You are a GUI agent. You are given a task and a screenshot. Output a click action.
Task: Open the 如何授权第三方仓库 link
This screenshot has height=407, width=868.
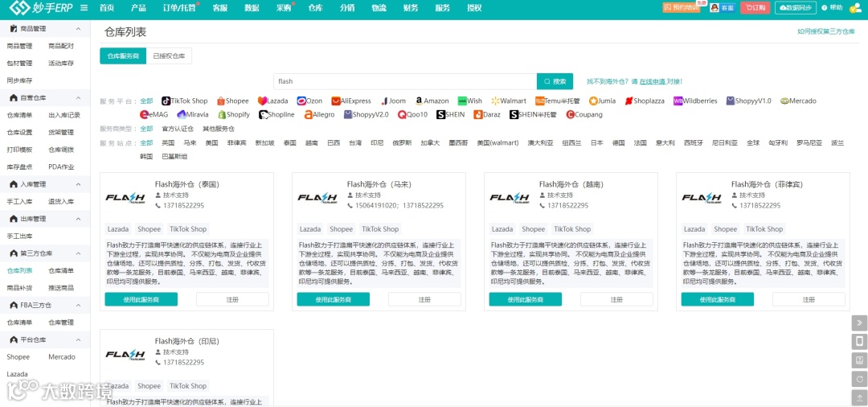[826, 32]
